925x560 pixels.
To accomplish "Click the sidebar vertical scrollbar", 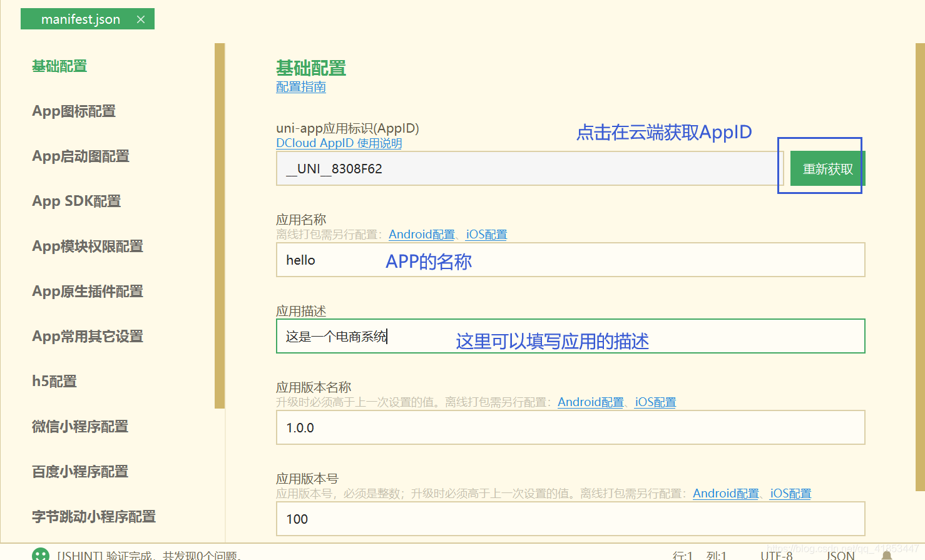I will click(x=220, y=226).
